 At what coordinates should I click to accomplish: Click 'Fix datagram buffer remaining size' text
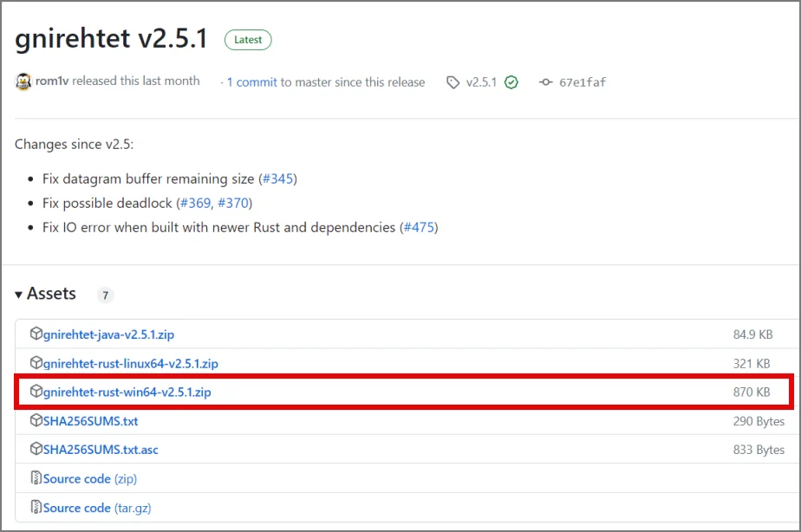[148, 179]
